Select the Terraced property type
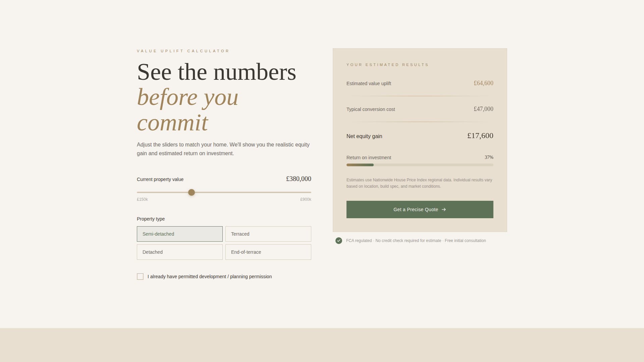Screen dimensions: 644x362 point(268,234)
